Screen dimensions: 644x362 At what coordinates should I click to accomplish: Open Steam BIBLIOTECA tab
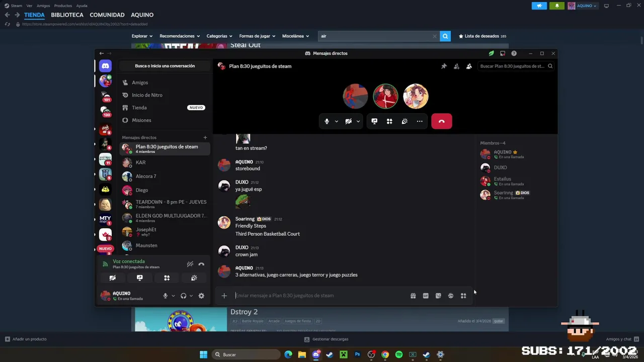pyautogui.click(x=67, y=15)
